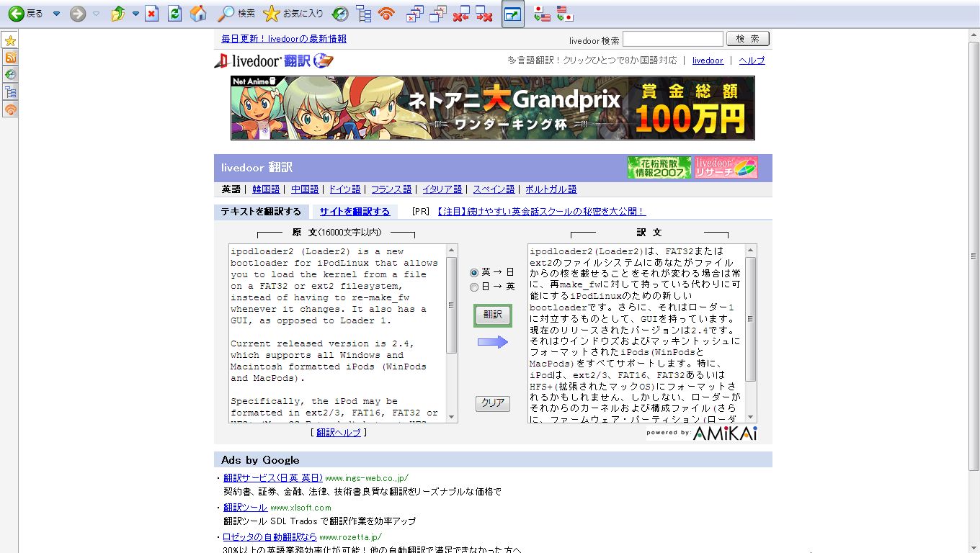Open sidebar folder tree tab
This screenshot has height=553, width=980.
point(10,92)
